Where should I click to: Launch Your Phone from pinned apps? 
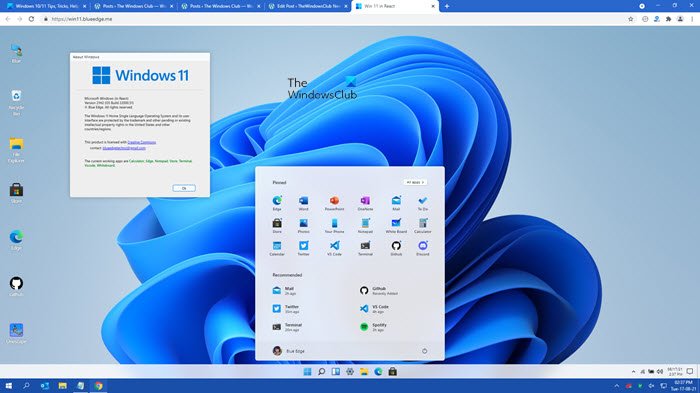pos(334,225)
